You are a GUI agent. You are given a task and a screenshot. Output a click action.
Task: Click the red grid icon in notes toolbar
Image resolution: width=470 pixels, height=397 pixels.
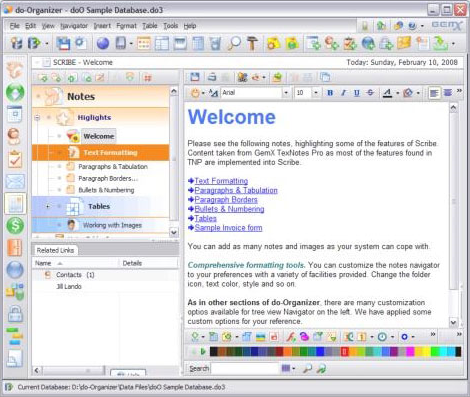click(147, 78)
